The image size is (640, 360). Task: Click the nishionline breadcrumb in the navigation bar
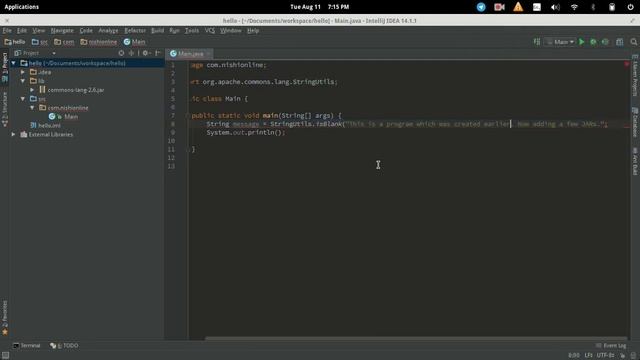click(99, 42)
